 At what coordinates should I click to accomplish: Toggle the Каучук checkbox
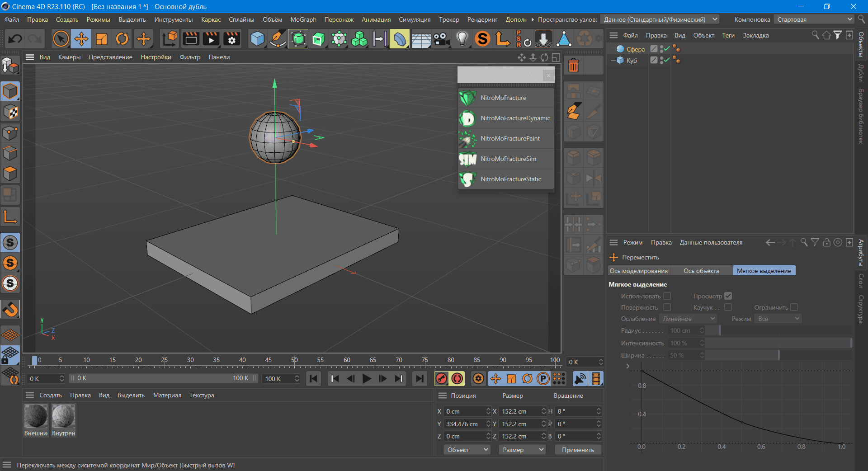click(x=728, y=307)
